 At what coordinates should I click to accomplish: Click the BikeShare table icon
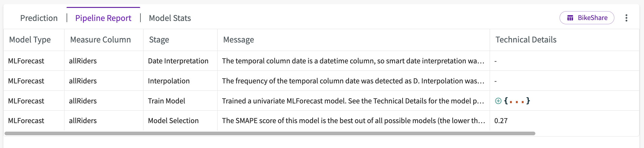[x=570, y=18]
